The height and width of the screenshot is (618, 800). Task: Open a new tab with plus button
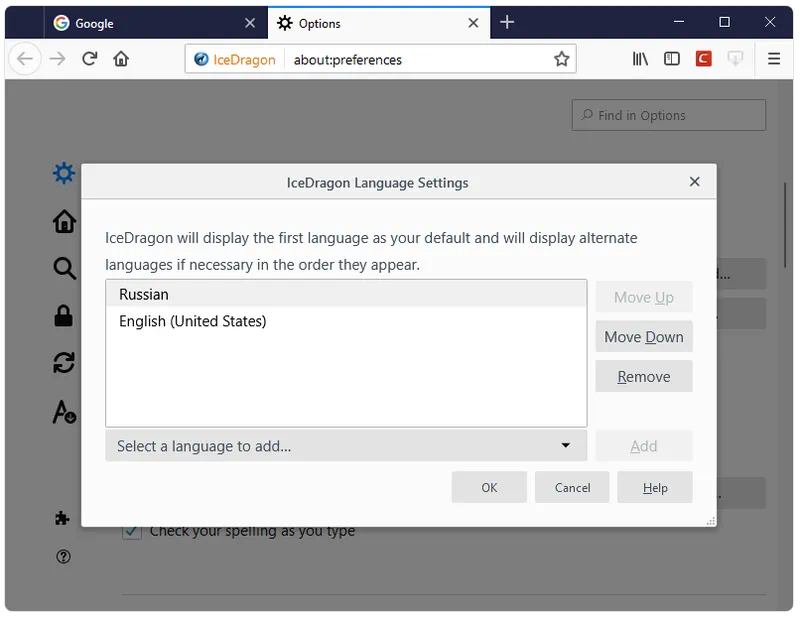point(507,22)
